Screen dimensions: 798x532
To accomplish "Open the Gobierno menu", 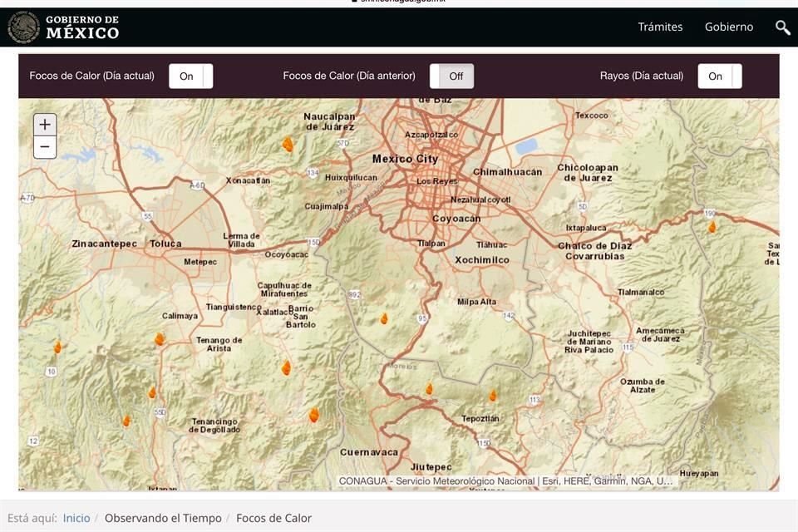I will (729, 27).
